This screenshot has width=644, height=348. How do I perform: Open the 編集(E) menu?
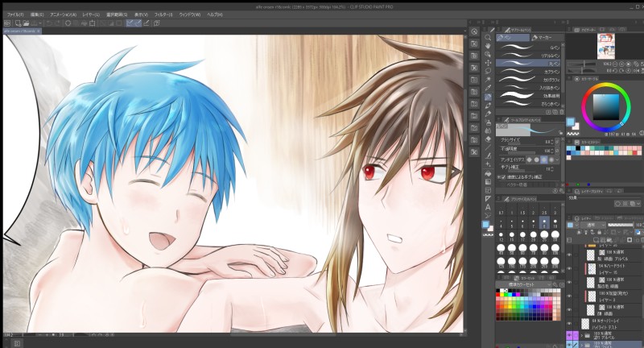[37, 14]
